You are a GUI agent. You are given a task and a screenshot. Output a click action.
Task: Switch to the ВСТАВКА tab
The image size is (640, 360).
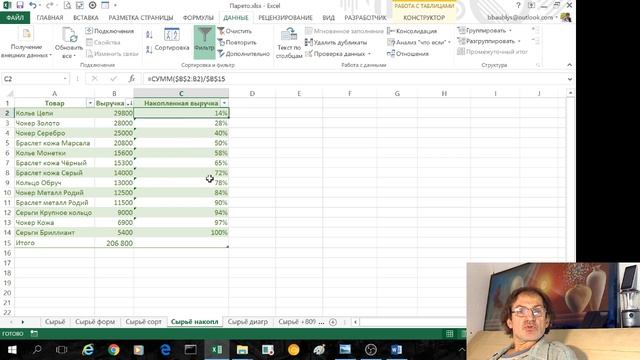click(x=86, y=18)
